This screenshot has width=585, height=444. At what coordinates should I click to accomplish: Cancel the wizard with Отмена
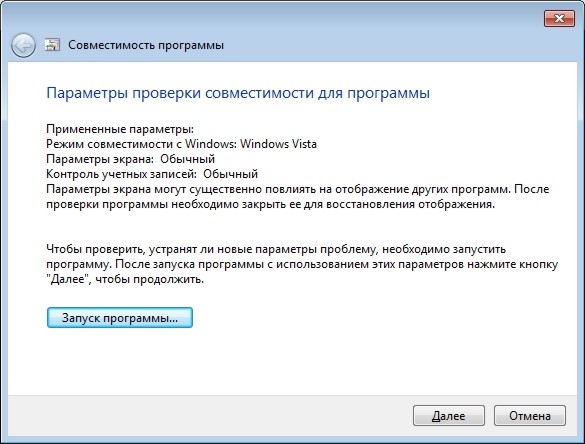(530, 416)
